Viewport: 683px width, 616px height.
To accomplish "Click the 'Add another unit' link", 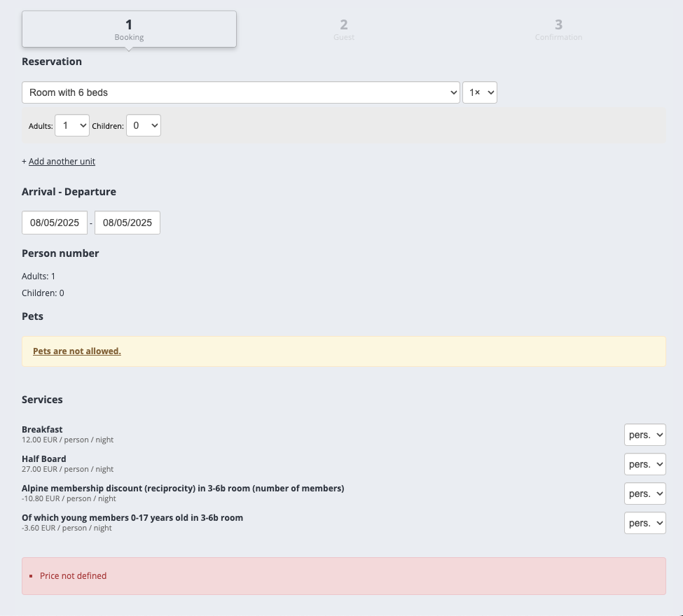I will click(62, 162).
